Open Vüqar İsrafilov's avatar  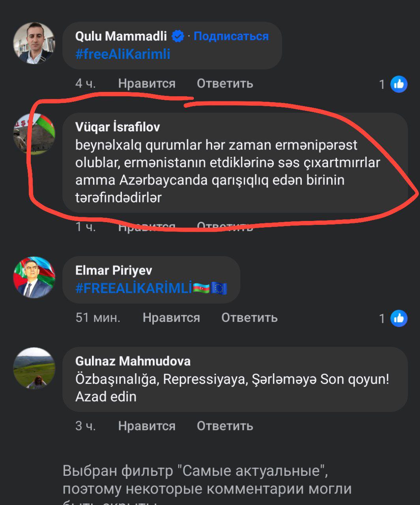pos(34,134)
